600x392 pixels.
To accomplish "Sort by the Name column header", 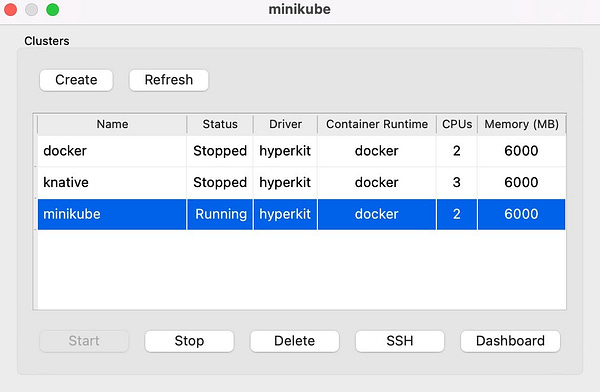I will click(112, 124).
